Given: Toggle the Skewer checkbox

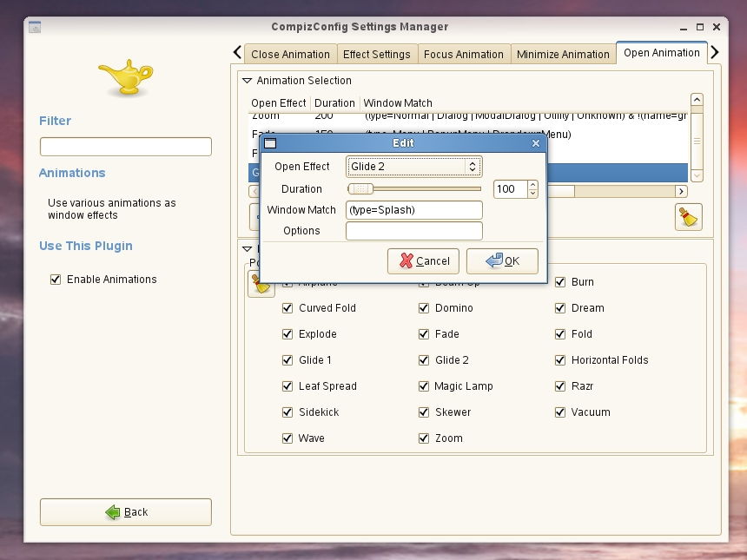Looking at the screenshot, I should pos(424,412).
